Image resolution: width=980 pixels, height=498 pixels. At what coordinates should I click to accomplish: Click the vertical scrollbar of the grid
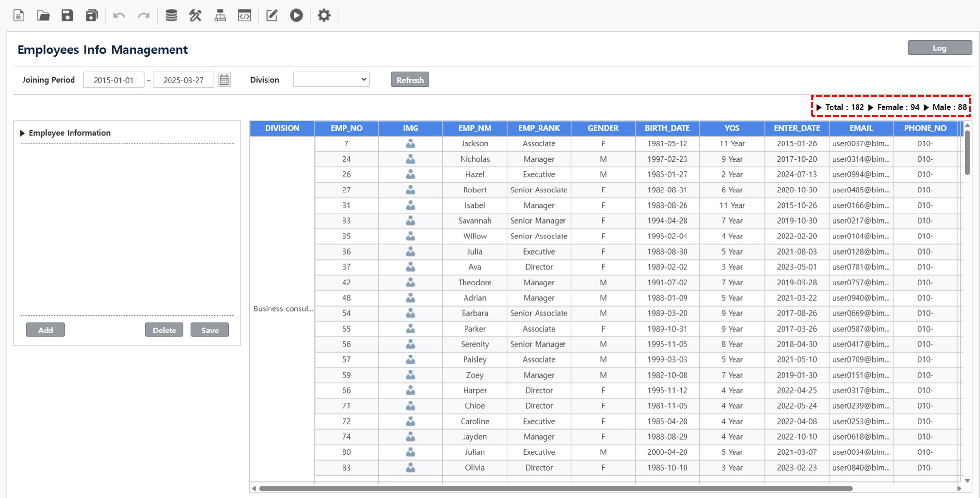[x=967, y=152]
